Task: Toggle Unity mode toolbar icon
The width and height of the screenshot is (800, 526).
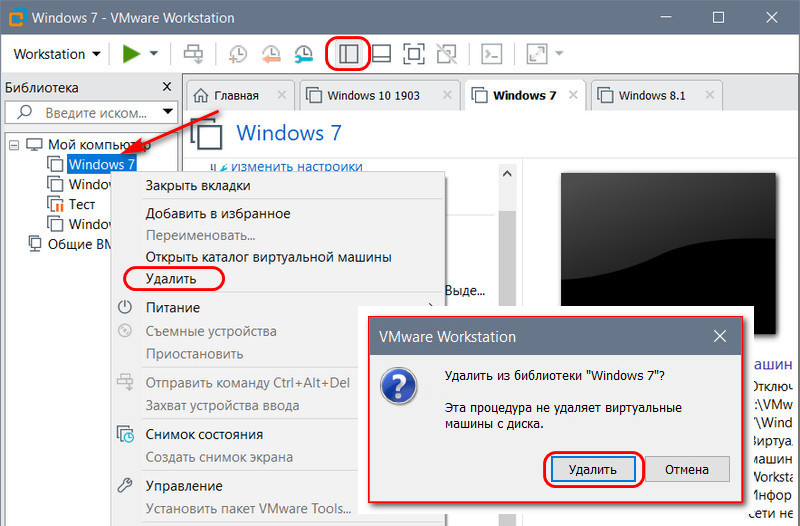Action: click(447, 53)
